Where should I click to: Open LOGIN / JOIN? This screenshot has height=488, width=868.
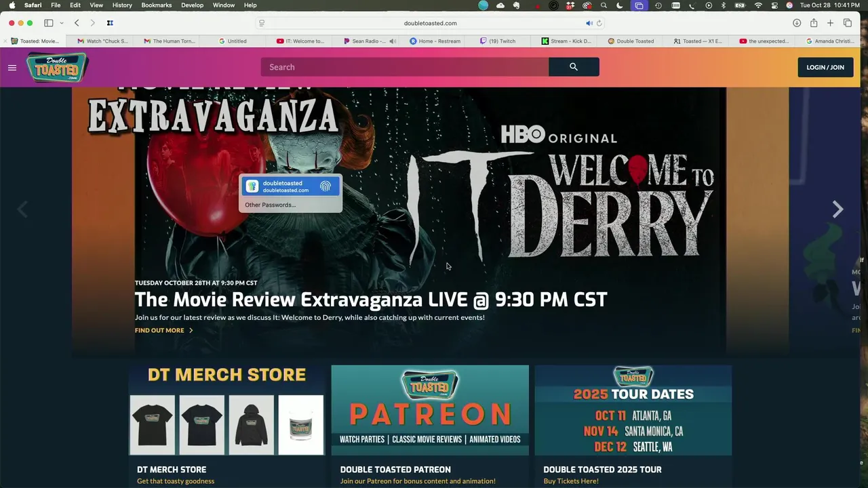click(825, 67)
